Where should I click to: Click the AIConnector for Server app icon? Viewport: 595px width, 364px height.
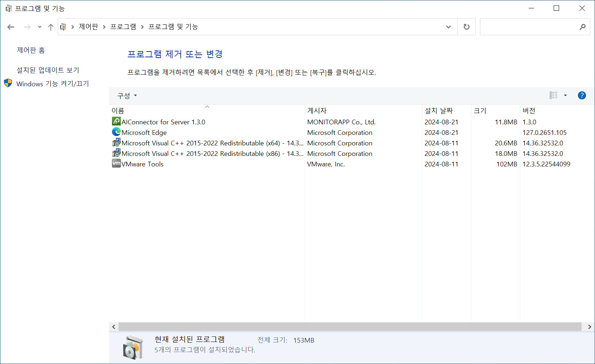116,121
